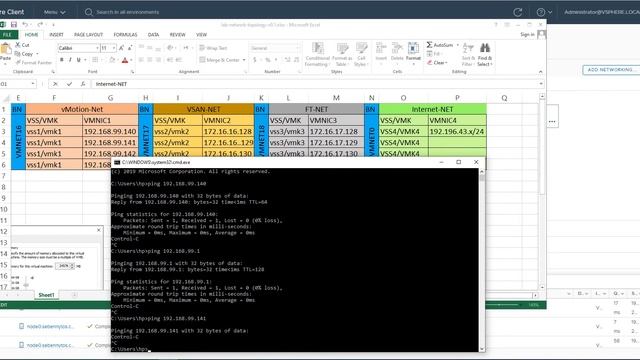The width and height of the screenshot is (640, 360).
Task: Toggle Italic formatting
Action: [70, 60]
